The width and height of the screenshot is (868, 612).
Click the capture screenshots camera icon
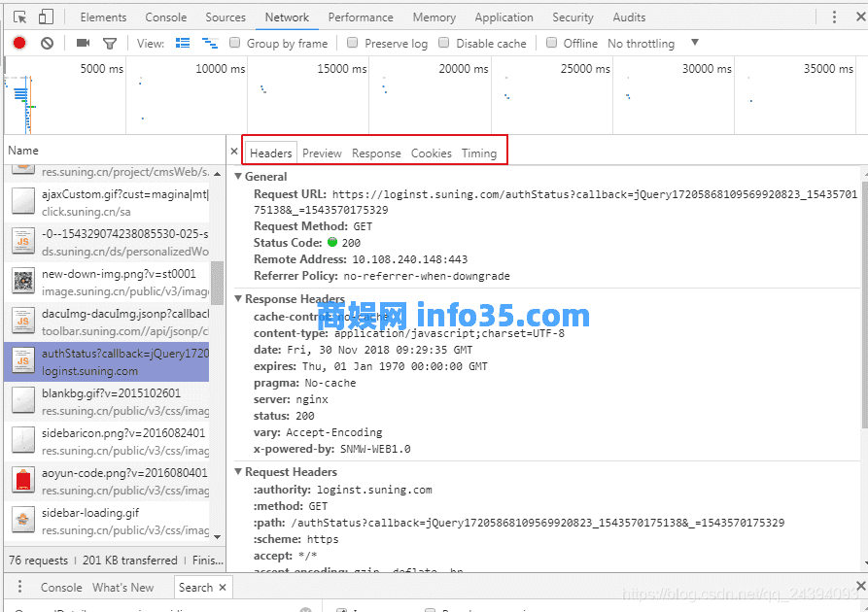[83, 43]
